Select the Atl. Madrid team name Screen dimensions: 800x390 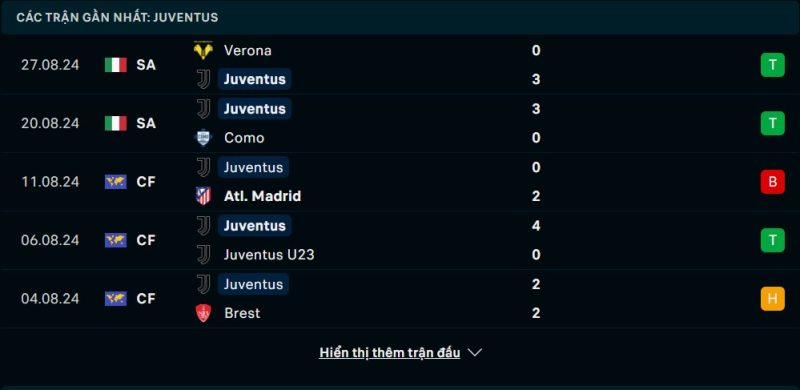(x=262, y=197)
